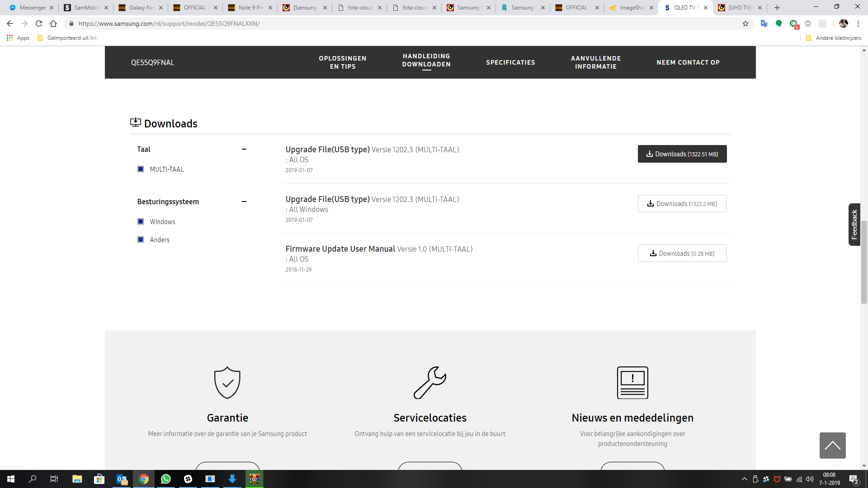Click the Nieuws en mededelingen document icon
868x488 pixels.
pyautogui.click(x=632, y=383)
